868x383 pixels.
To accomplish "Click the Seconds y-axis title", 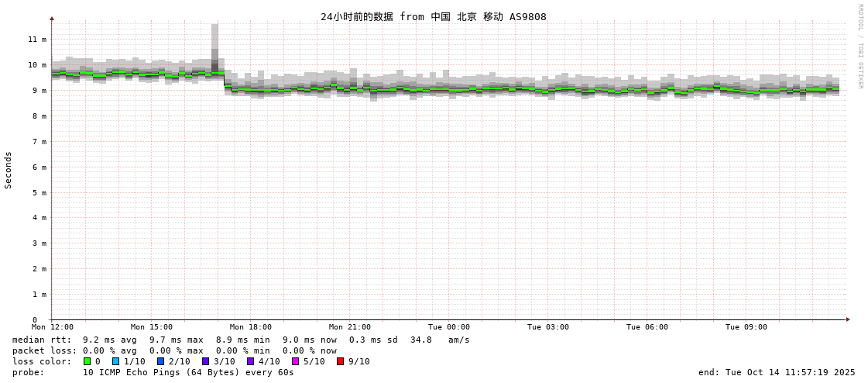I will [9, 170].
